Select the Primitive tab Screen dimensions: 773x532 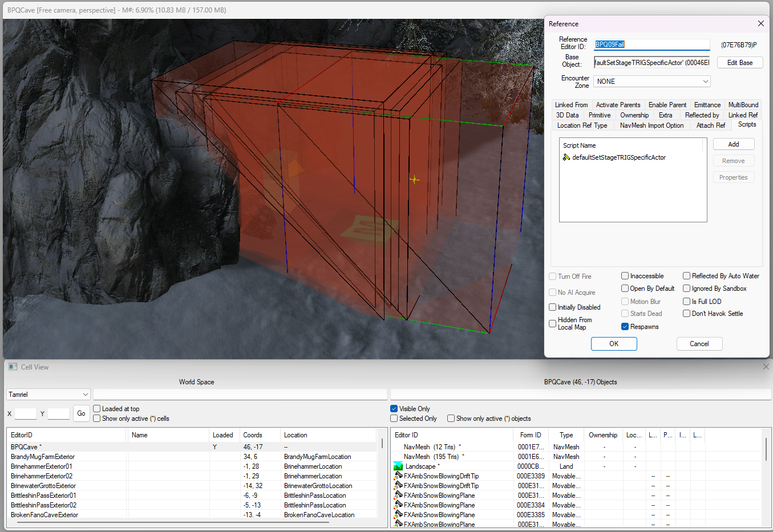(x=599, y=115)
